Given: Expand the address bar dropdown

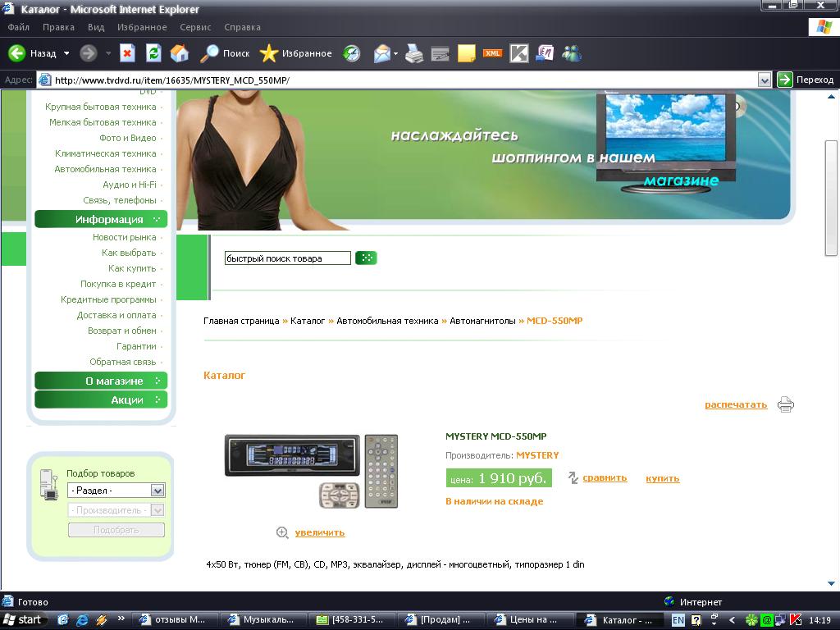Looking at the screenshot, I should [765, 80].
